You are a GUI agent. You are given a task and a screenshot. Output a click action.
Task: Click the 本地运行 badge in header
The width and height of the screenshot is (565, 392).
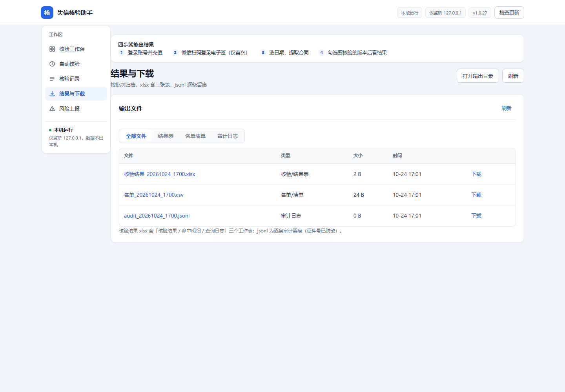coord(410,13)
